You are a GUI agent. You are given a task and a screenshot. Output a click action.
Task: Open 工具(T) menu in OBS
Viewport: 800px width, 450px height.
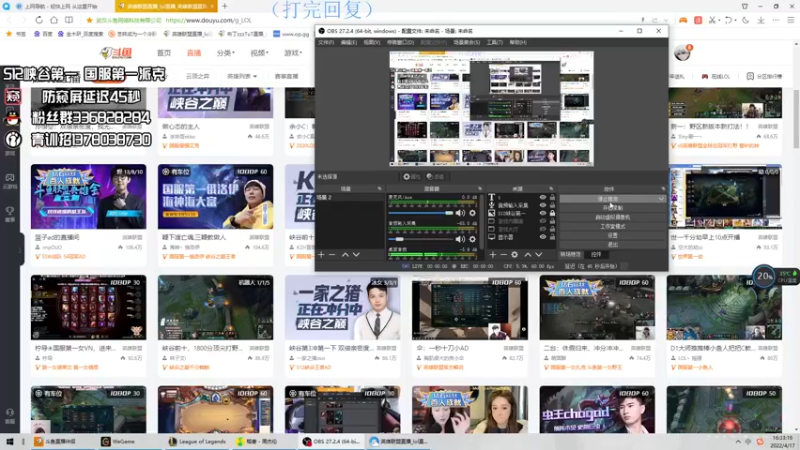click(494, 42)
